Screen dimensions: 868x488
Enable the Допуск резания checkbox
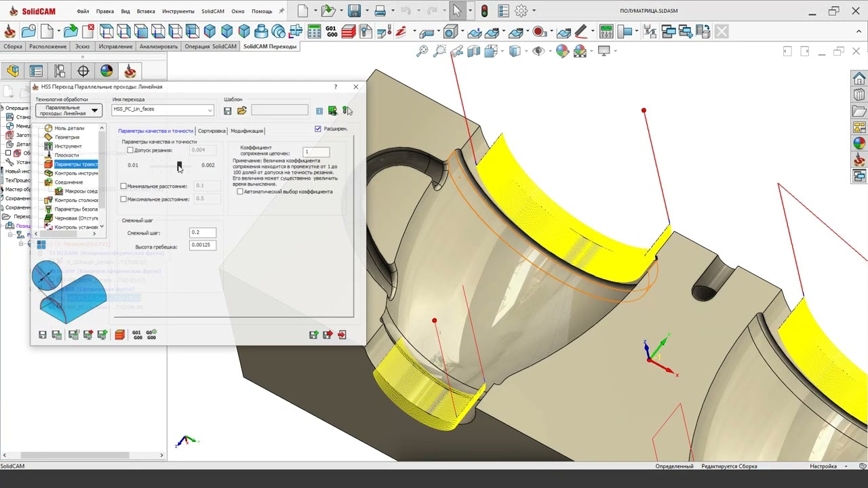(130, 150)
